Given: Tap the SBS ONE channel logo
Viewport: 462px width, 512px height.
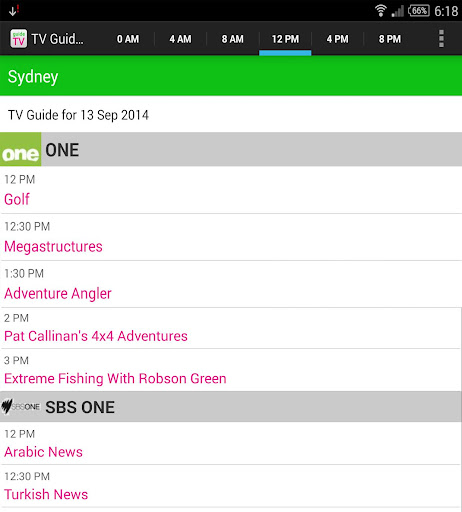Looking at the screenshot, I should click(x=21, y=407).
